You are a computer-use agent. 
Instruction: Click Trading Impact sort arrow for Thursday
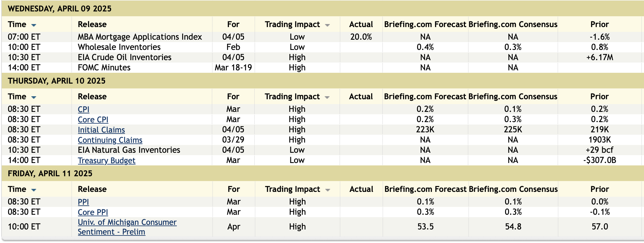click(327, 97)
